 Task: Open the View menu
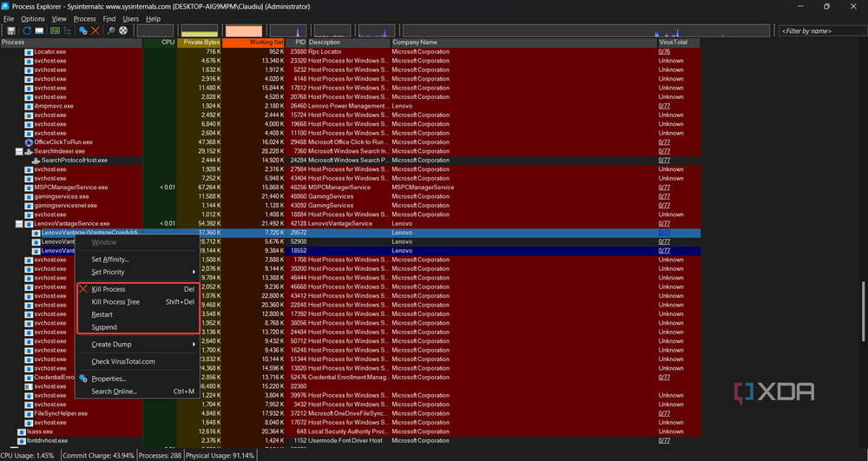59,19
